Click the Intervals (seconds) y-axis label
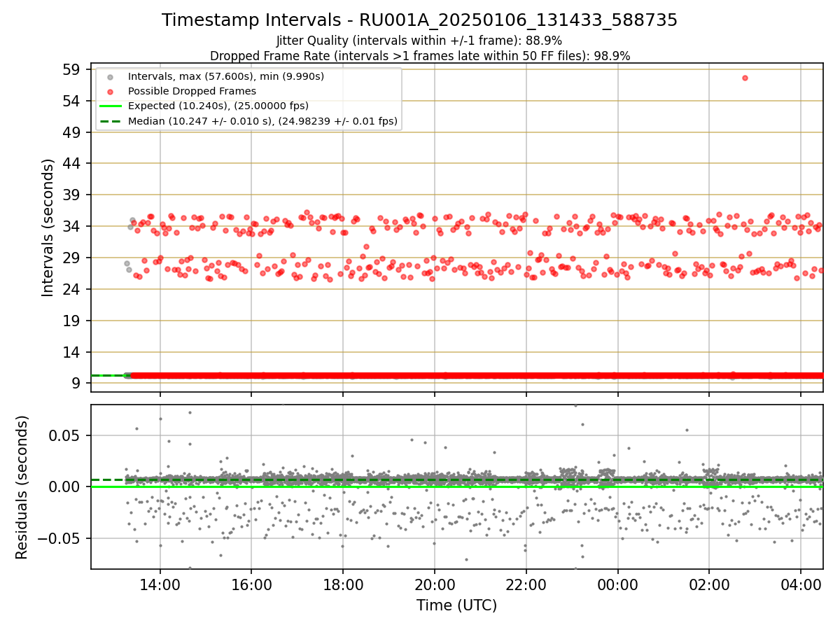840x630 pixels. 48,227
